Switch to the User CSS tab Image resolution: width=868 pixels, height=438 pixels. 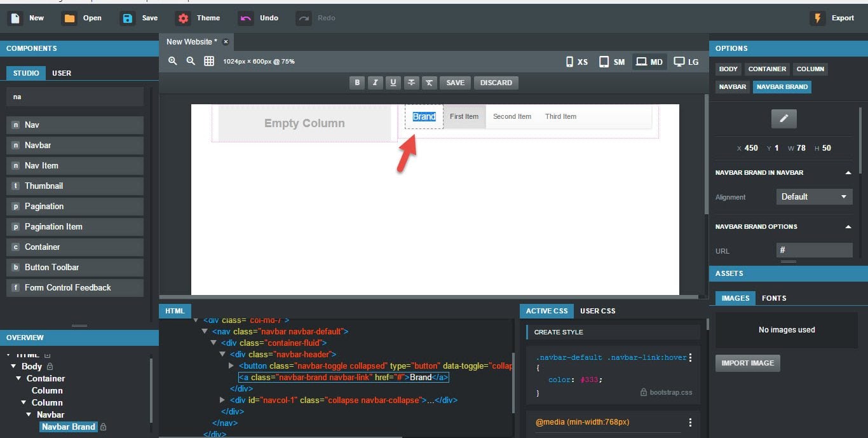[597, 311]
